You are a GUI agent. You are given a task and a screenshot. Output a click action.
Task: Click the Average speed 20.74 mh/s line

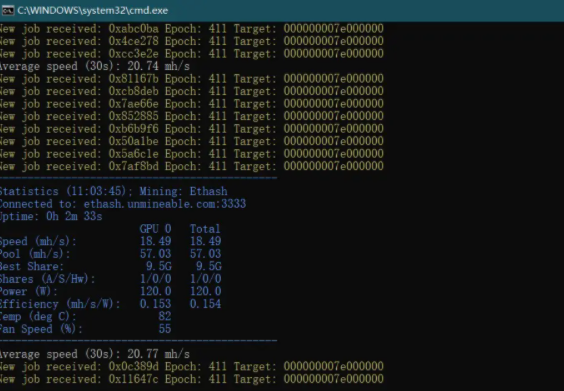(94, 67)
